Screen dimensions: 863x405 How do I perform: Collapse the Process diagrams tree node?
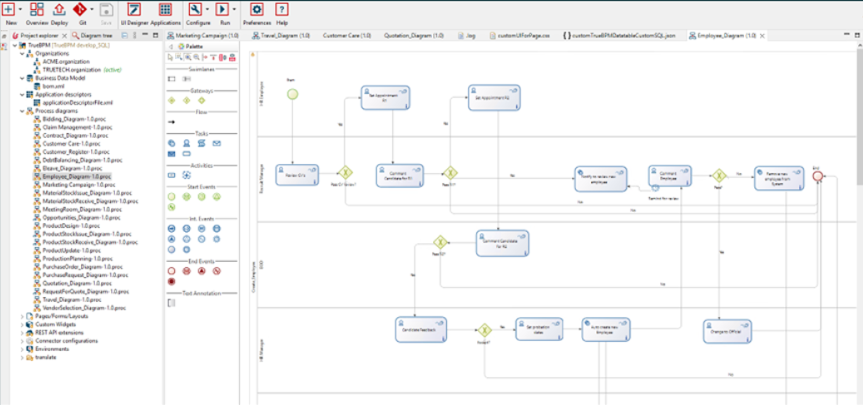(x=23, y=112)
